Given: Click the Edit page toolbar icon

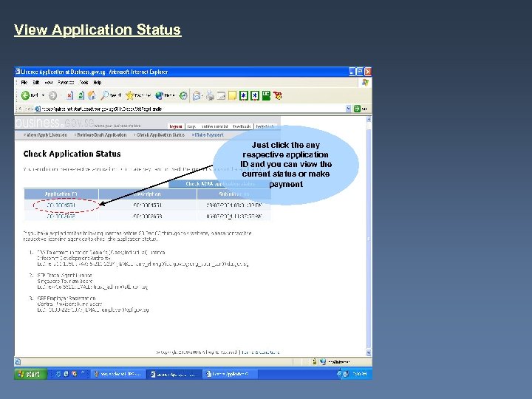Looking at the screenshot, I should coord(221,96).
